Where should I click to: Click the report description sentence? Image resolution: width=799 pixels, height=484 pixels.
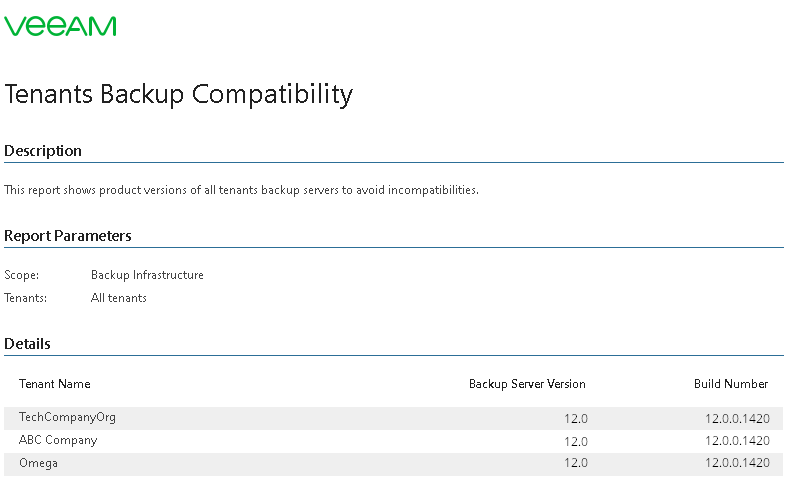pos(242,190)
